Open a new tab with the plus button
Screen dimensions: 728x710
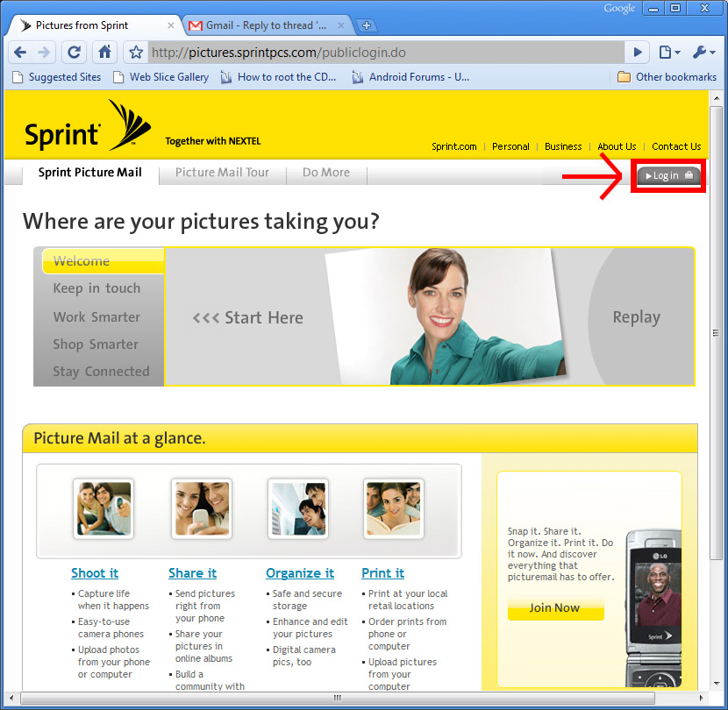(367, 25)
